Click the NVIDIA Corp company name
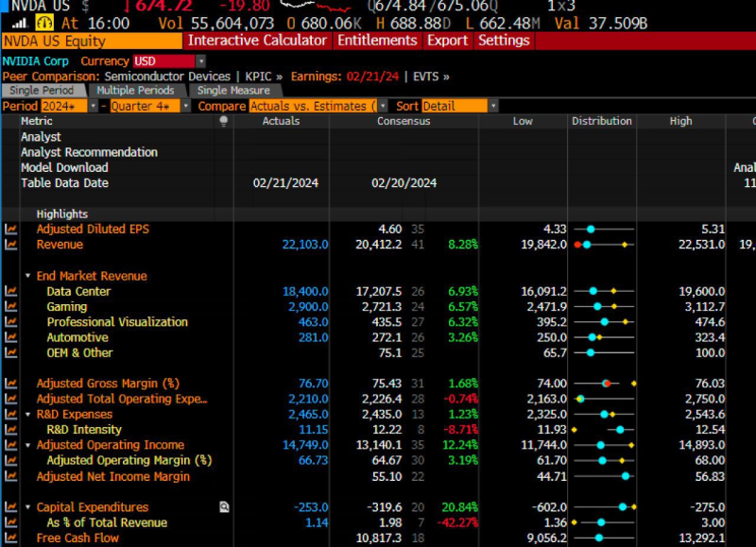 (35, 61)
